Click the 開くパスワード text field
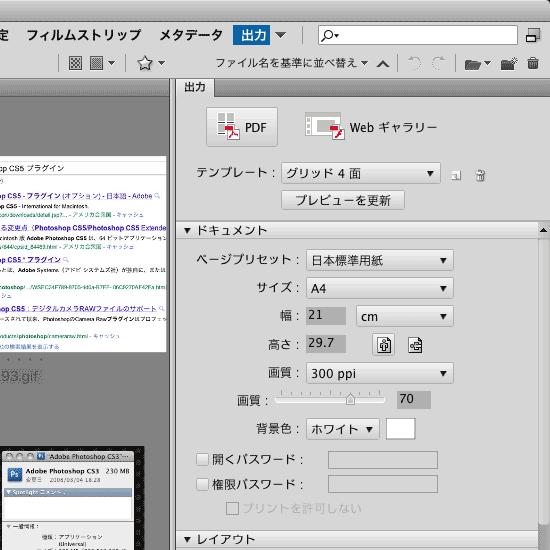Image resolution: width=550 pixels, height=550 pixels. pos(383,460)
